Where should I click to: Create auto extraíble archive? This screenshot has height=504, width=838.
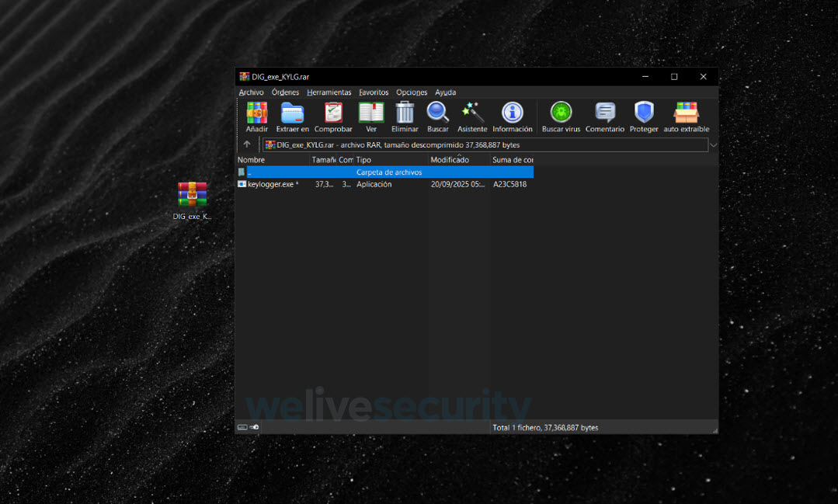(686, 113)
